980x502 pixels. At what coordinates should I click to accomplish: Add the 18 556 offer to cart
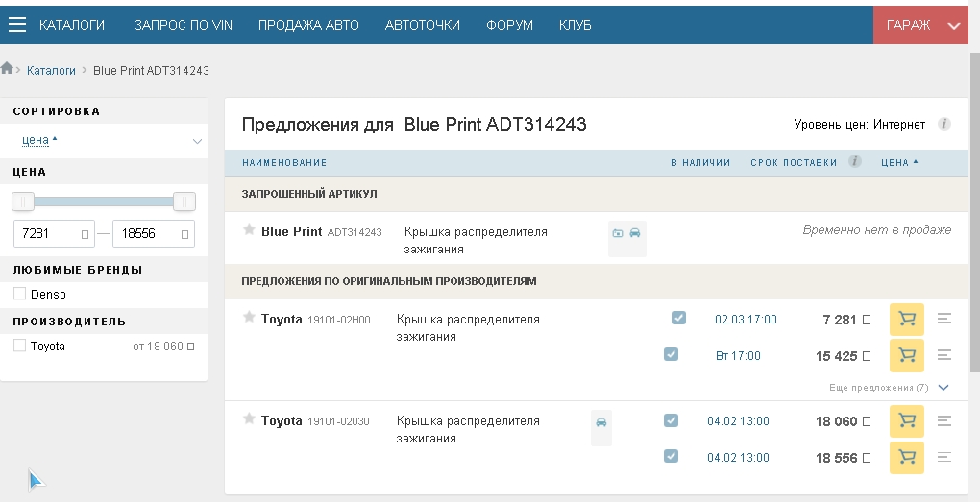coord(906,458)
